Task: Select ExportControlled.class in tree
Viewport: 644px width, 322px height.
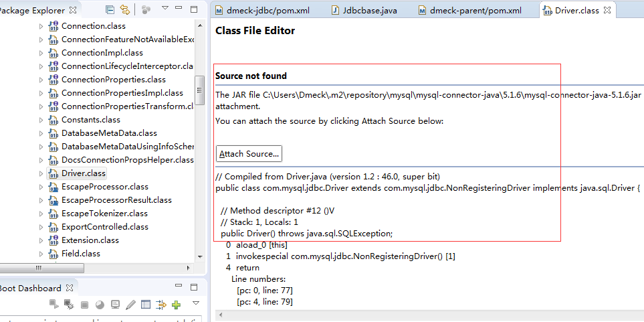Action: [x=105, y=227]
